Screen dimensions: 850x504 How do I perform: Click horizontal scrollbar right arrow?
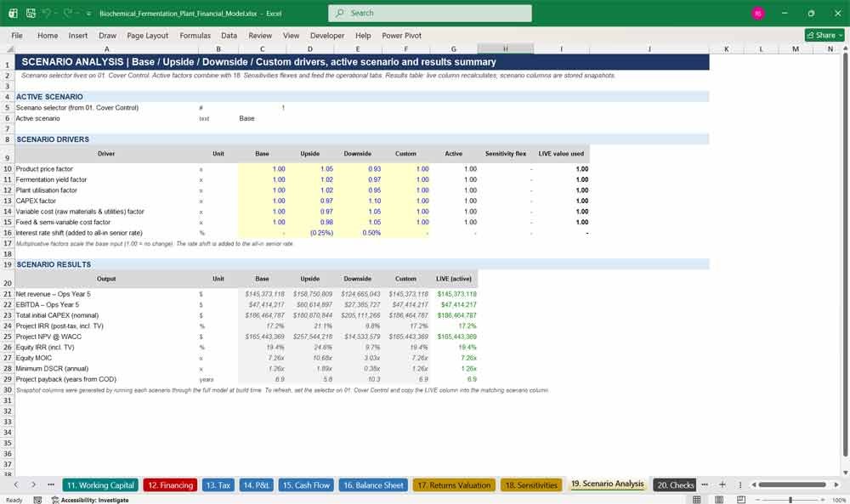(836, 484)
